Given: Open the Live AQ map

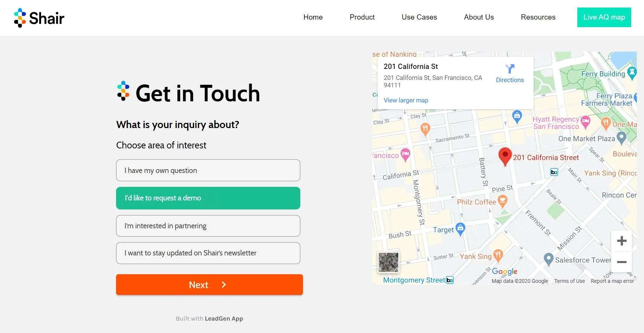Looking at the screenshot, I should pyautogui.click(x=604, y=17).
